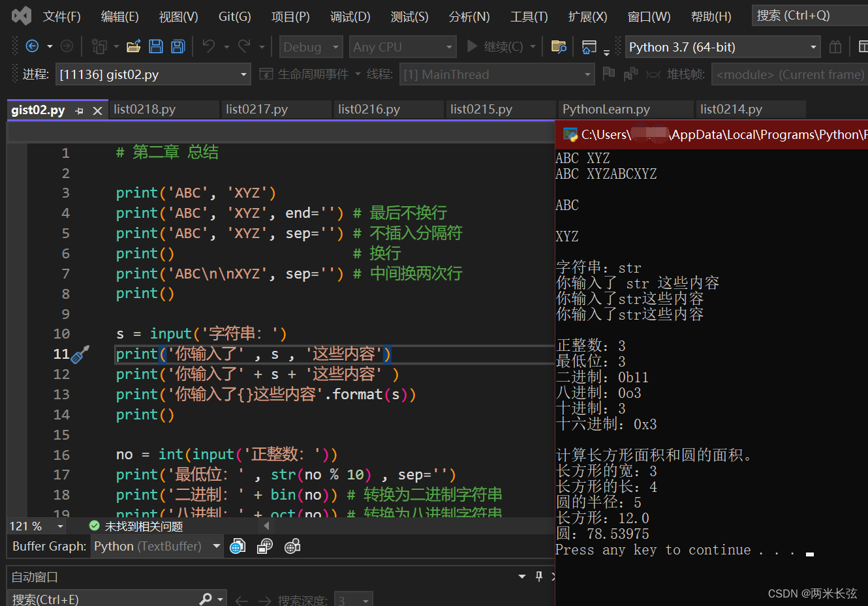The image size is (868, 606).
Task: Click the show threads in source icon
Action: tap(630, 74)
